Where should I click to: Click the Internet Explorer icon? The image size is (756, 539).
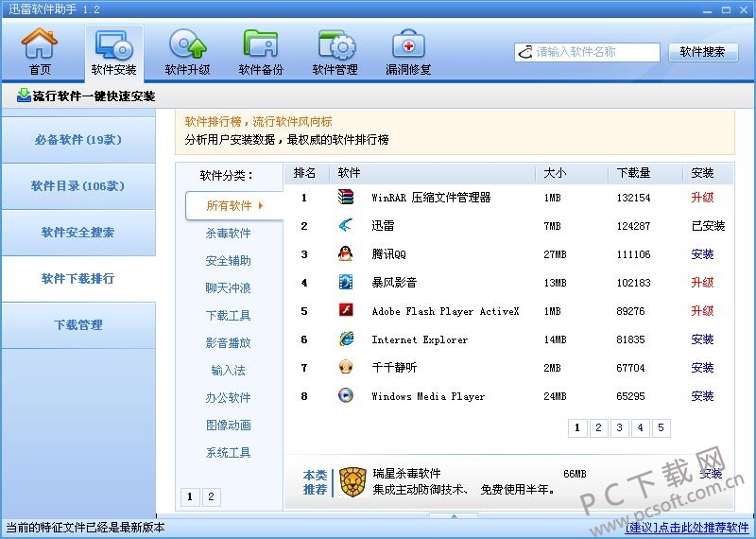pyautogui.click(x=346, y=339)
